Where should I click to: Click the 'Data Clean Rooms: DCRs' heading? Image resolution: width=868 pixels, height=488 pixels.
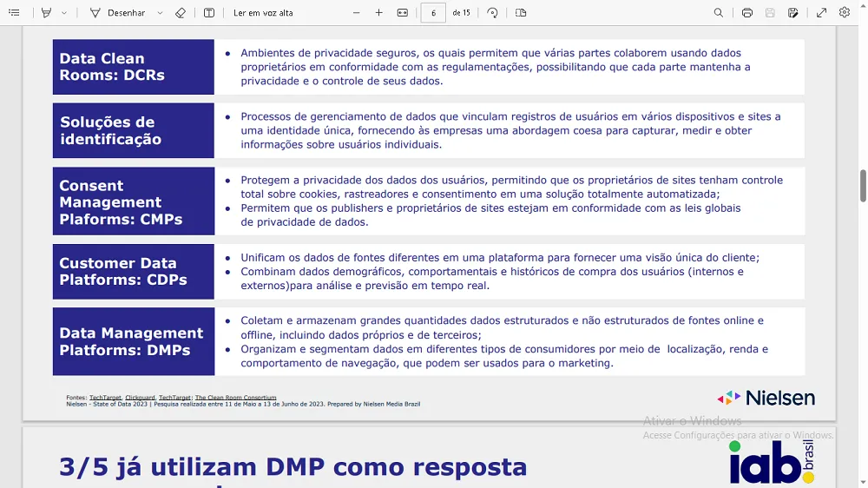112,67
